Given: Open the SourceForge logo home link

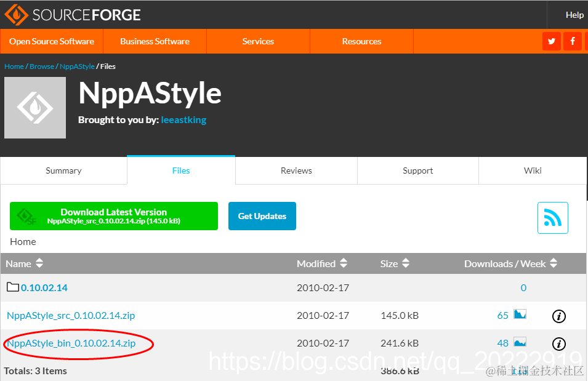Looking at the screenshot, I should click(x=73, y=15).
